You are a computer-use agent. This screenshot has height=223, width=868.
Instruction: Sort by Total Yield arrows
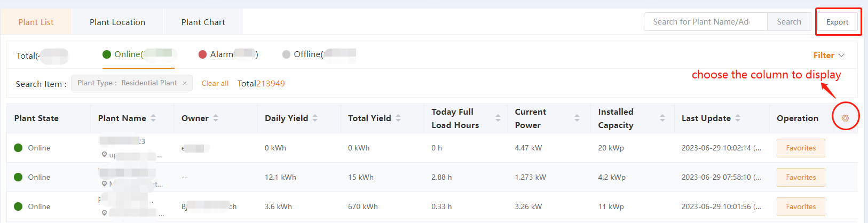(398, 118)
